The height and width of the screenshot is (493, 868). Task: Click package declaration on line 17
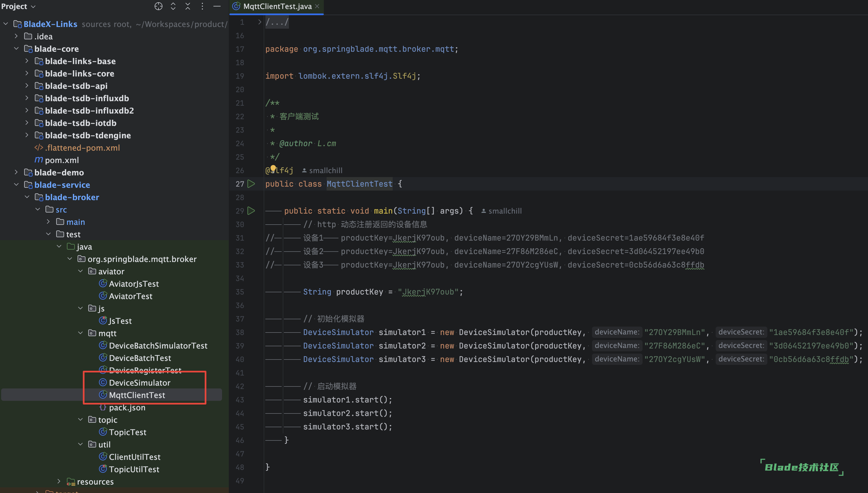coord(361,49)
